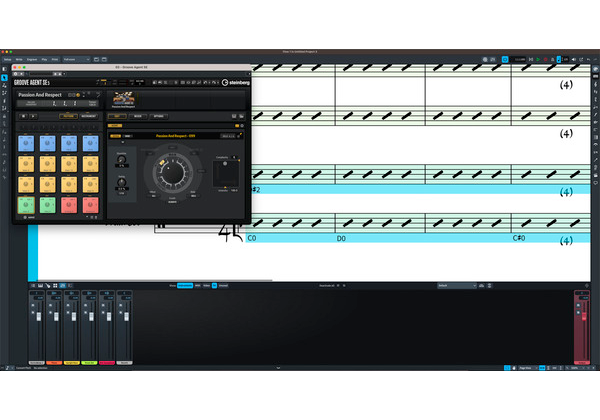Click the save icon beside the OPTIONS tab

(x=234, y=116)
